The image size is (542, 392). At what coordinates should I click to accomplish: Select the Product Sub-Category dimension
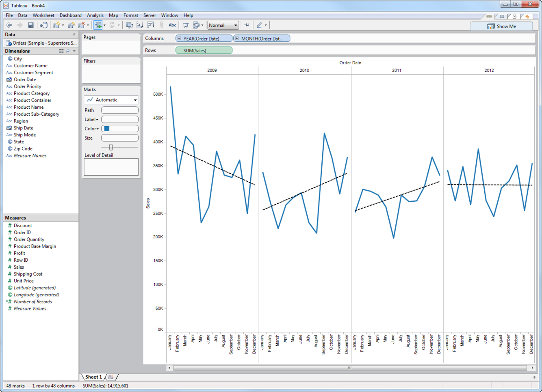click(x=37, y=114)
